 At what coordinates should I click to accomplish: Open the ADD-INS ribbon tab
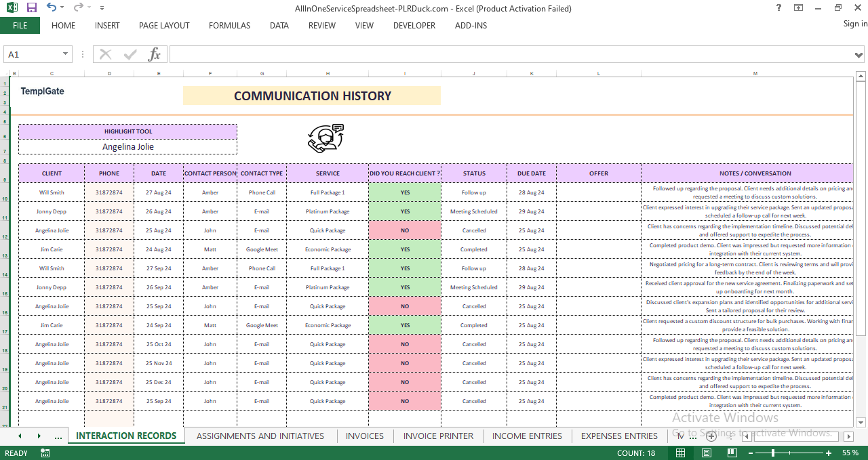click(x=471, y=26)
